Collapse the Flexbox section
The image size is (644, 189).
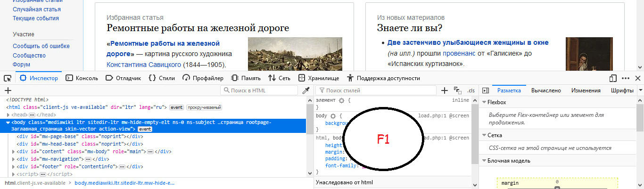(484, 102)
